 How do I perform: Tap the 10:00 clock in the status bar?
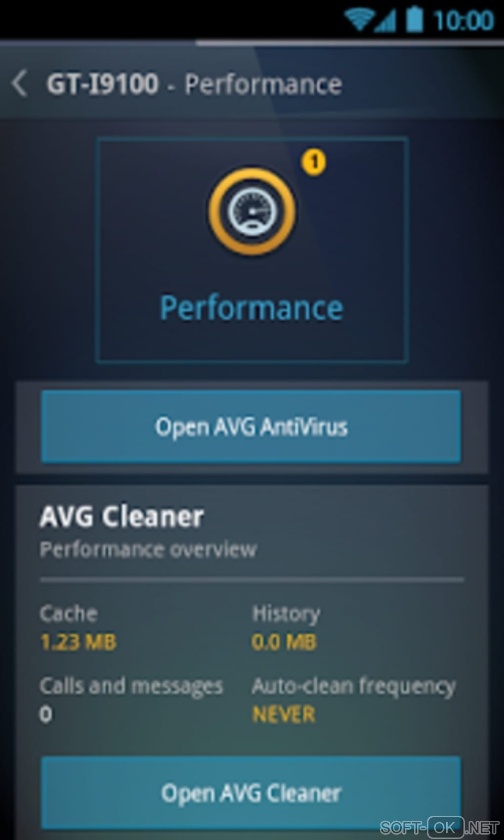pos(463,21)
